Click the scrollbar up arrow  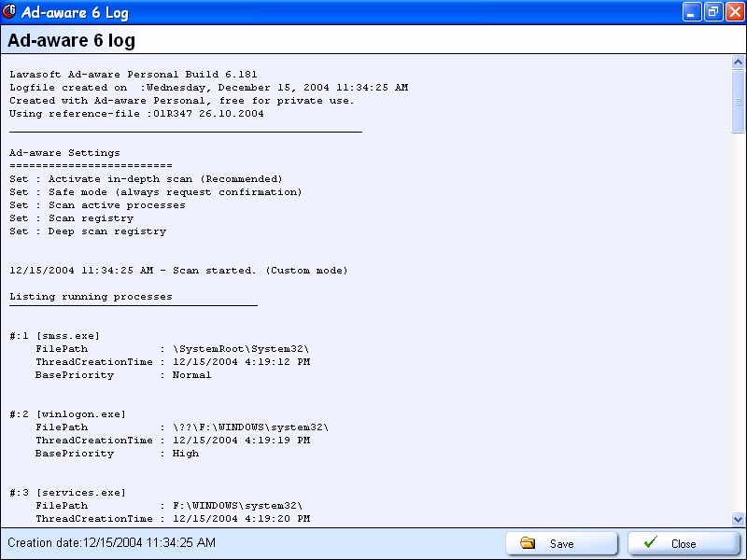click(738, 62)
